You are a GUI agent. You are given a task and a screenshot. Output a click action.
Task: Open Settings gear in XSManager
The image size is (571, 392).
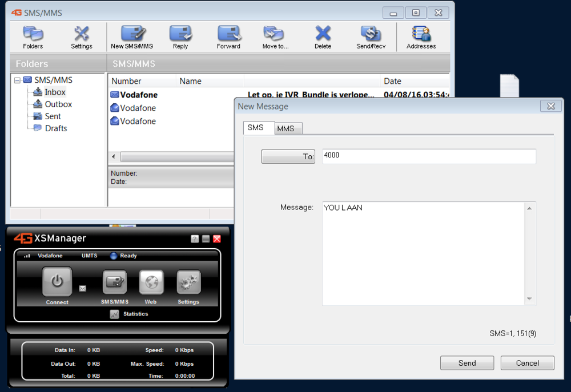coord(188,282)
